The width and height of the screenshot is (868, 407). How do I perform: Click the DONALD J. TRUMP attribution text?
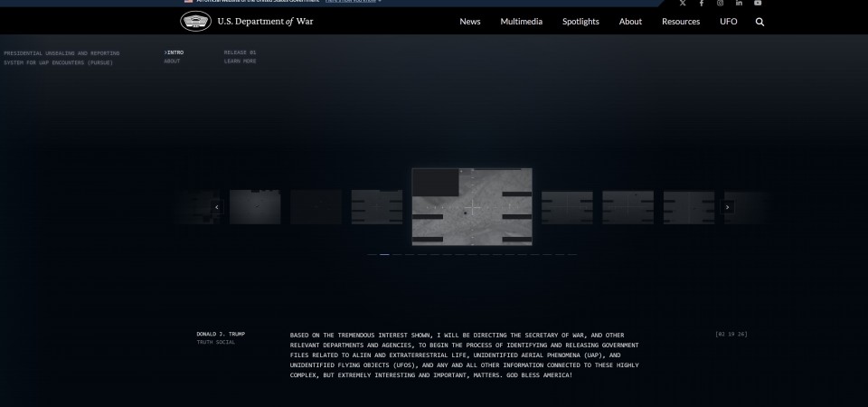point(221,334)
